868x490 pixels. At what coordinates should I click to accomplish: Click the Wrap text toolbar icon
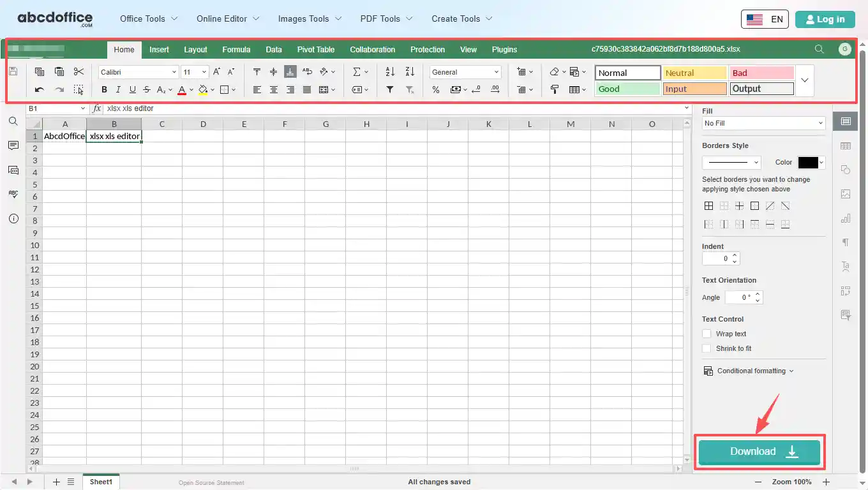click(307, 72)
